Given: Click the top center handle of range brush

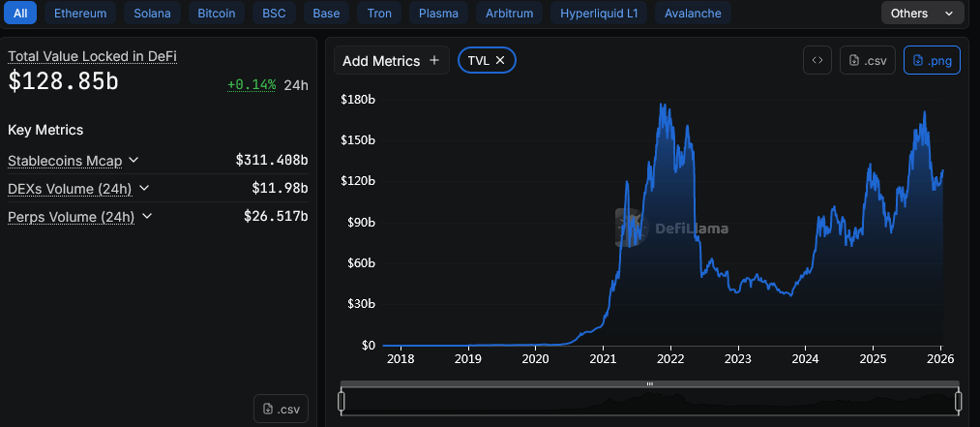Looking at the screenshot, I should (649, 384).
